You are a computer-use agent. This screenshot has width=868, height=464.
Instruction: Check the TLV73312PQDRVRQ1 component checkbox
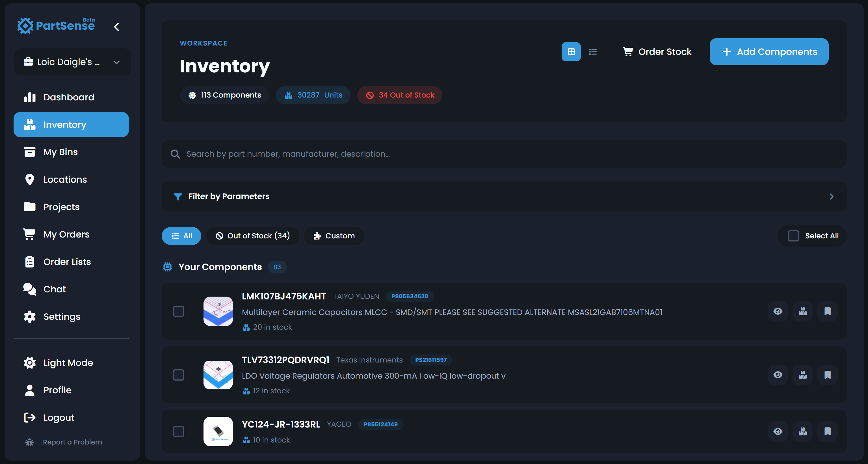[179, 375]
